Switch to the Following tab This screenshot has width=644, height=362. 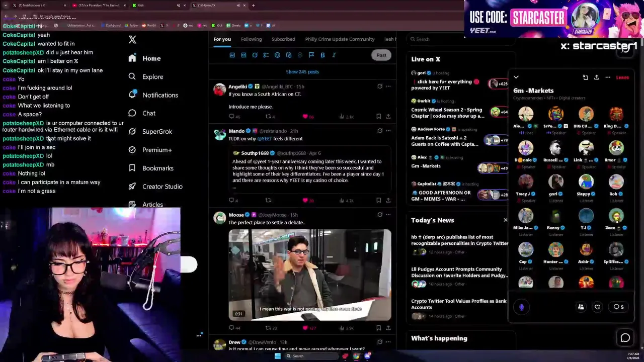(x=251, y=39)
